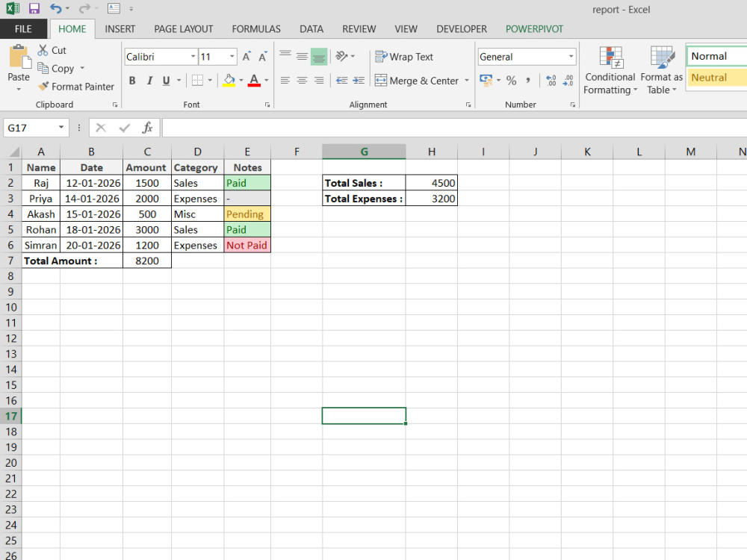Open the Merge & Center dropdown arrow

click(467, 81)
